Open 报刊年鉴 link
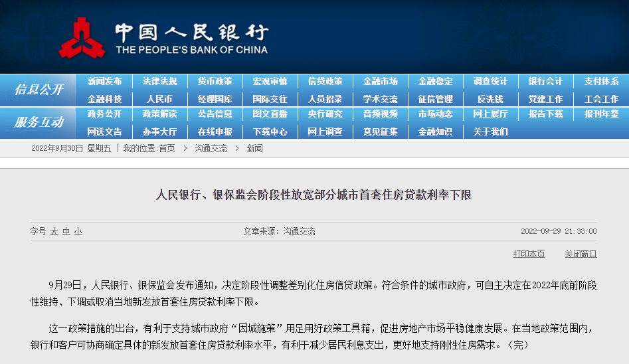Image resolution: width=629 pixels, height=364 pixels. (x=601, y=114)
